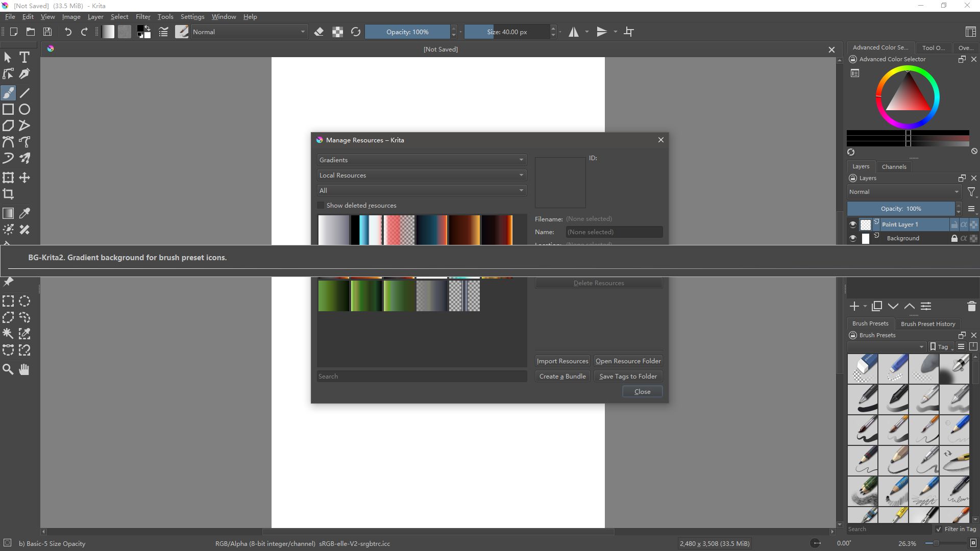
Task: Open the layer blending mode Normal dropdown
Action: (x=903, y=192)
